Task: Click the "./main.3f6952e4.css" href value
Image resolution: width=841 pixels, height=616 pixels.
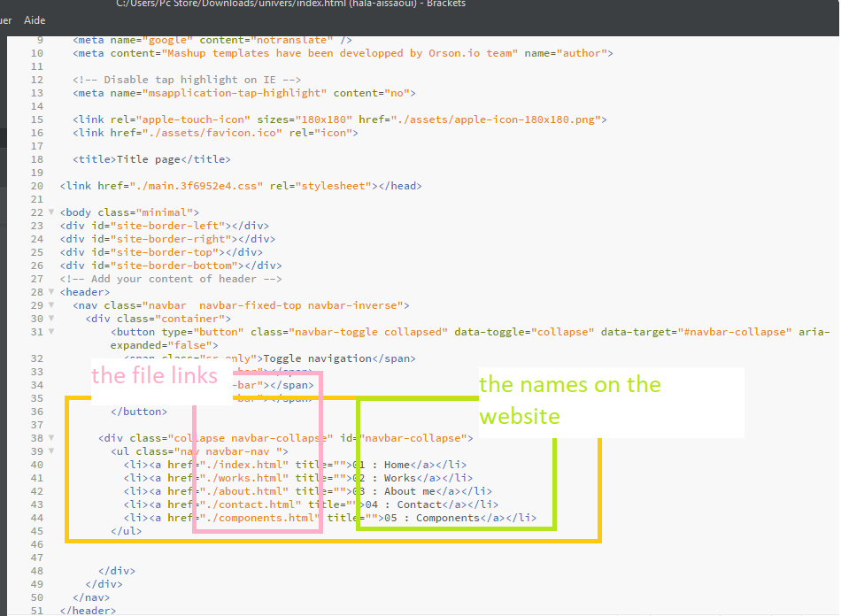Action: tap(197, 186)
